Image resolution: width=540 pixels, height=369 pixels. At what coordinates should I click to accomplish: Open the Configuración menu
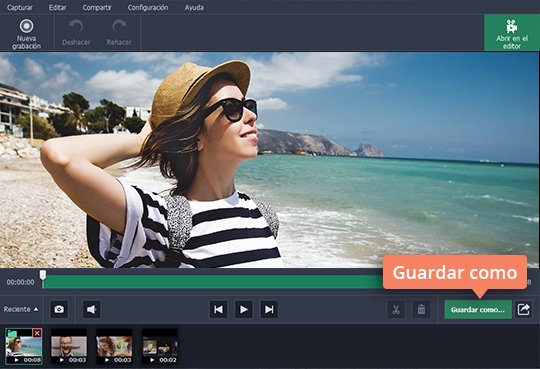(148, 7)
